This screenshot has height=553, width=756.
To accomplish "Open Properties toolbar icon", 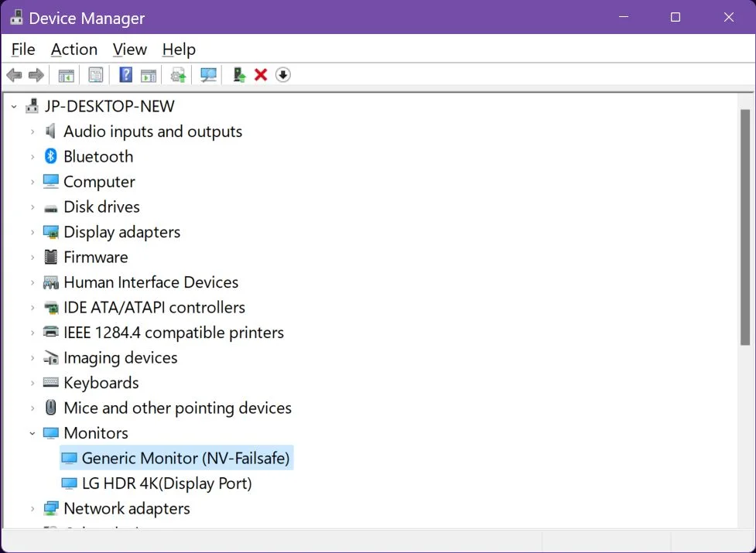I will (x=95, y=75).
